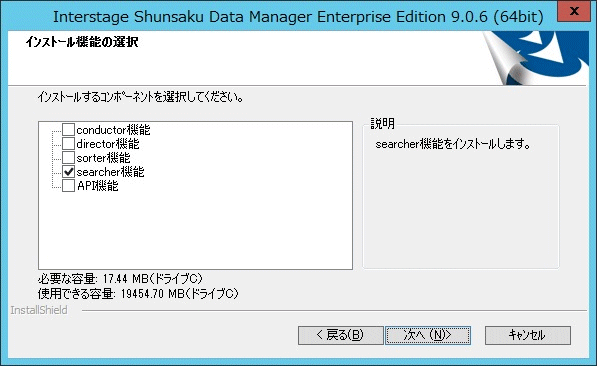This screenshot has width=597, height=366.
Task: Select the searcher機能 tree label
Action: click(x=110, y=172)
